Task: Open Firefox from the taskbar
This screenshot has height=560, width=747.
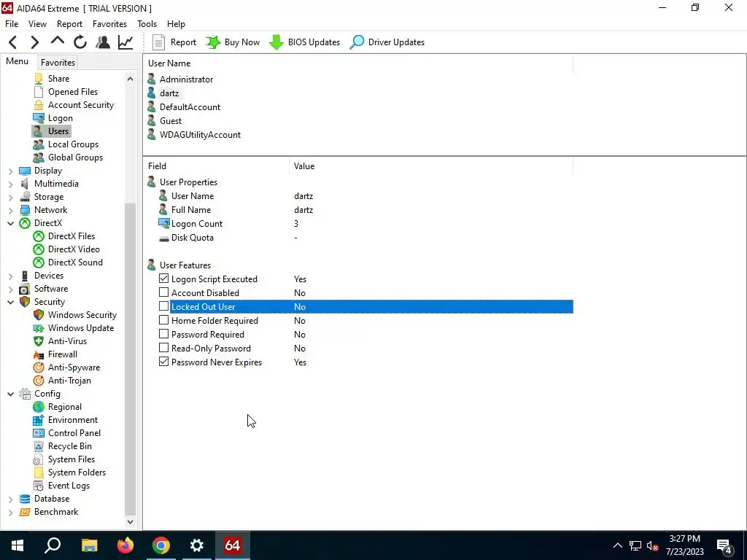Action: (125, 545)
